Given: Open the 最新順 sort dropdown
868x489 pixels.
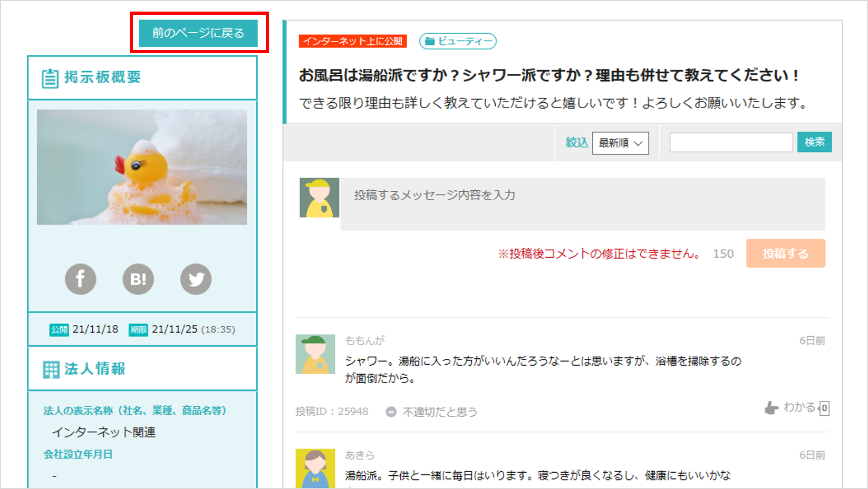Looking at the screenshot, I should pos(620,143).
